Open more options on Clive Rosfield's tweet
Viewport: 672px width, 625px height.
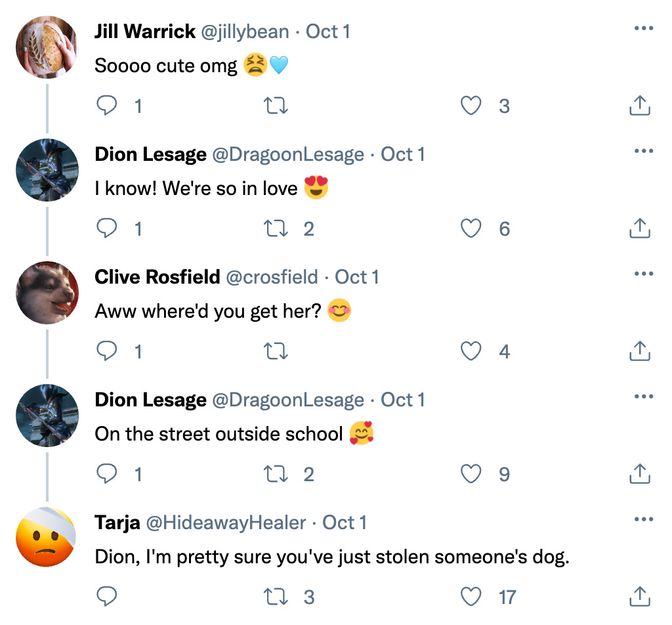(x=644, y=274)
